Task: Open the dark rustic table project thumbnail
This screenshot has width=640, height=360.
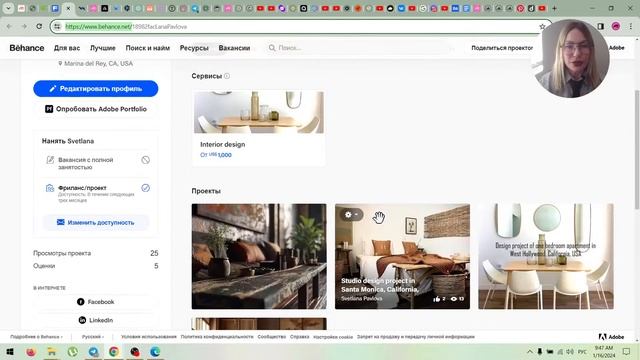Action: click(x=259, y=256)
